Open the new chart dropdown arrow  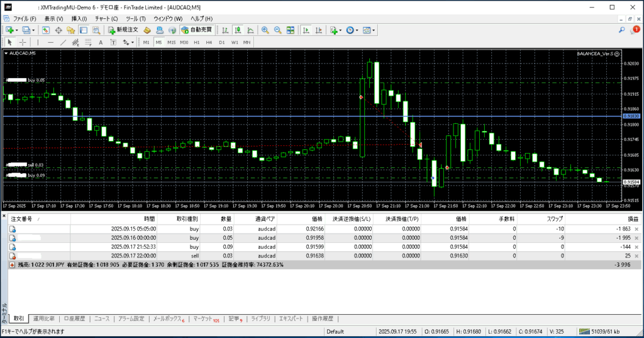click(16, 30)
